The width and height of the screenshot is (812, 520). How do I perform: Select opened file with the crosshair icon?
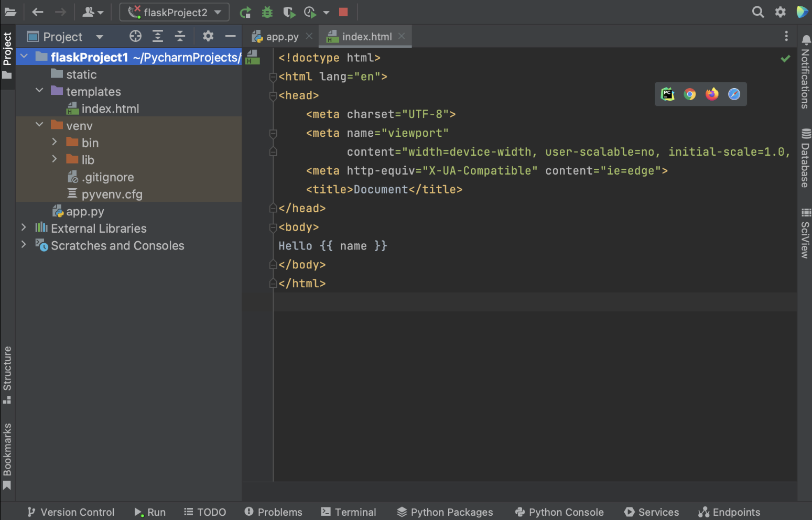click(x=135, y=36)
